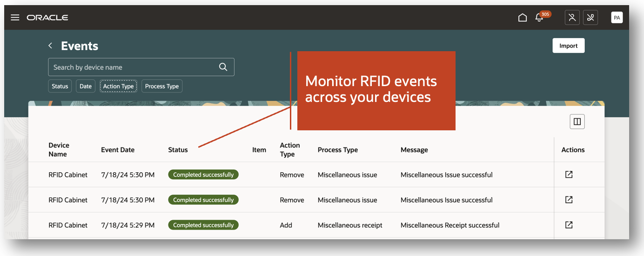Select RFID Cabinet in the 5:29 PM row
The height and width of the screenshot is (256, 644).
tap(68, 225)
